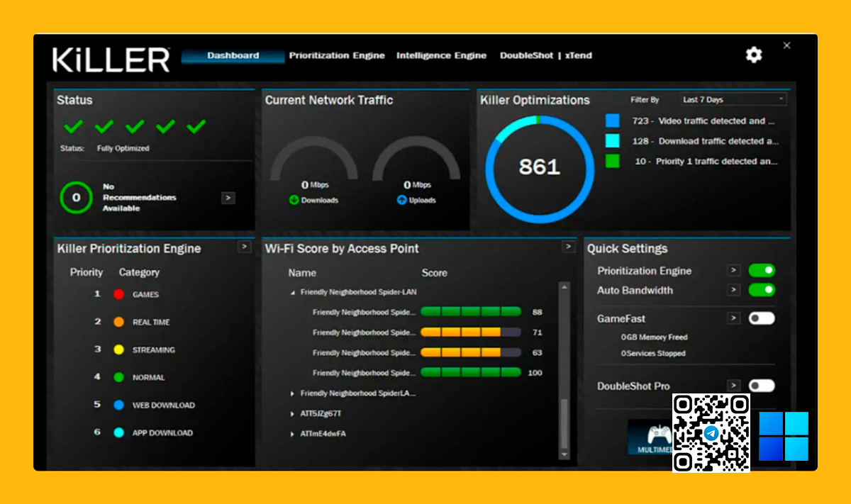Open Wi-Fi Score panel arrow button
This screenshot has width=851, height=504.
click(568, 247)
